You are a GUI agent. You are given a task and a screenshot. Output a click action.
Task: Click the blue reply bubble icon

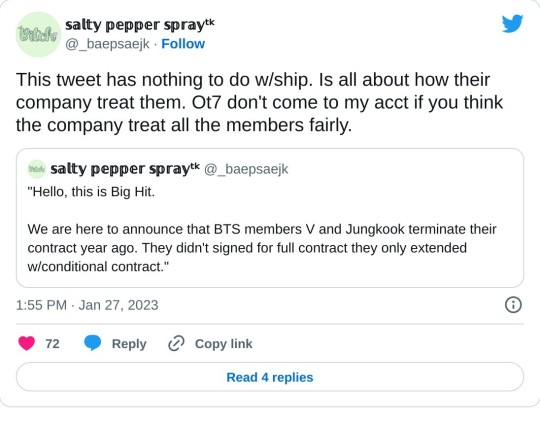coord(93,343)
